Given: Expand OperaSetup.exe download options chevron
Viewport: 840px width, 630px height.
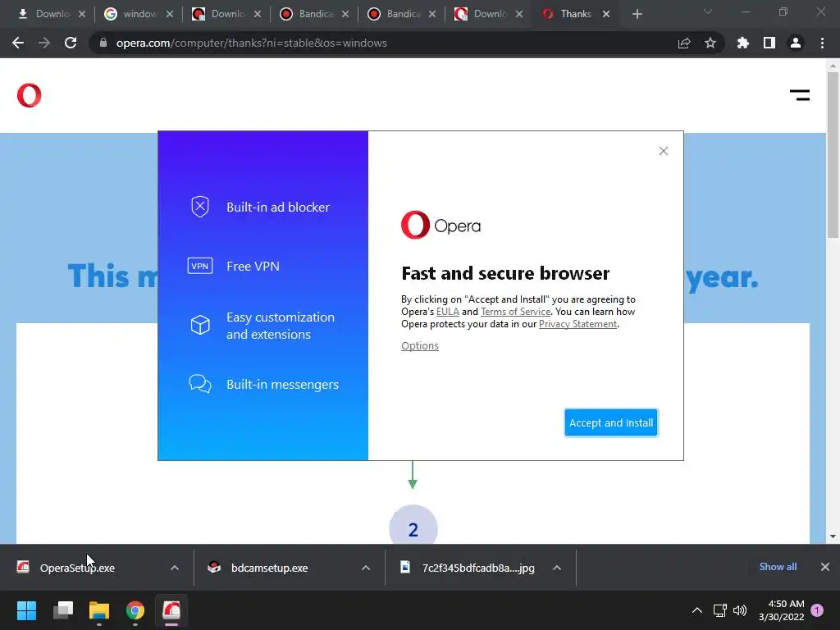Looking at the screenshot, I should click(175, 568).
